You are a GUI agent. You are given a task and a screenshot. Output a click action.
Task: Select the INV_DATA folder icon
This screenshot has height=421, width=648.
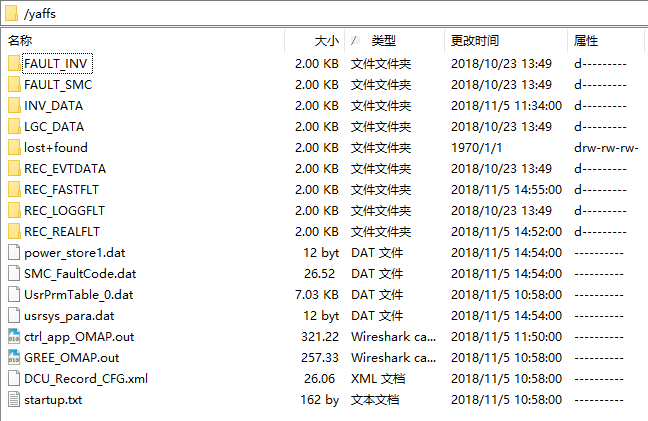14,106
